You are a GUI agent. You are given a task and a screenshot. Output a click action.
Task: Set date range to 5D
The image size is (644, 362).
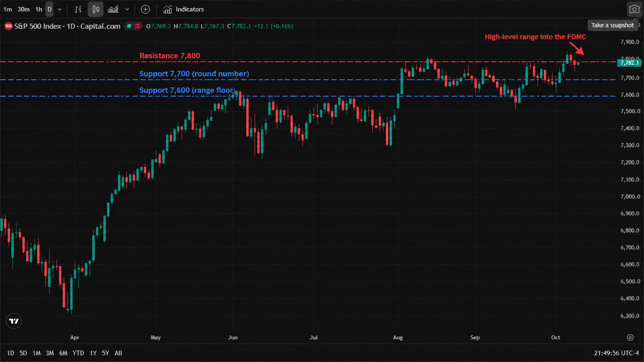[x=23, y=353]
